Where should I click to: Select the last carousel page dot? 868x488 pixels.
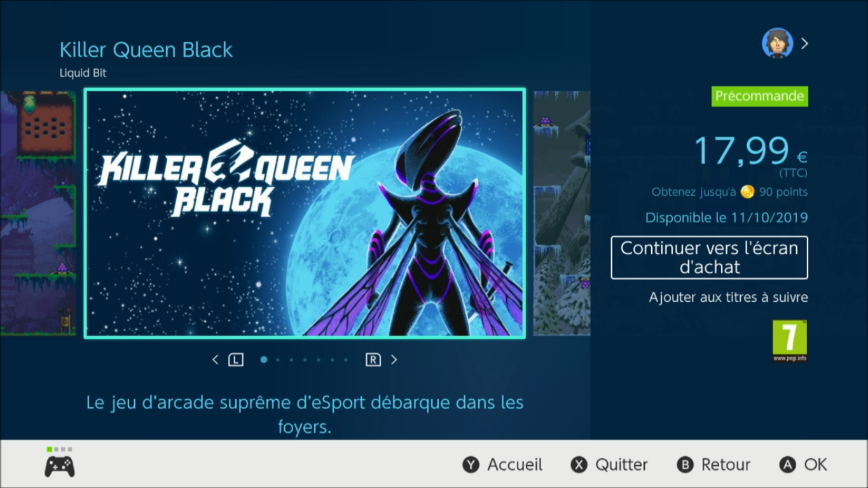(x=346, y=360)
